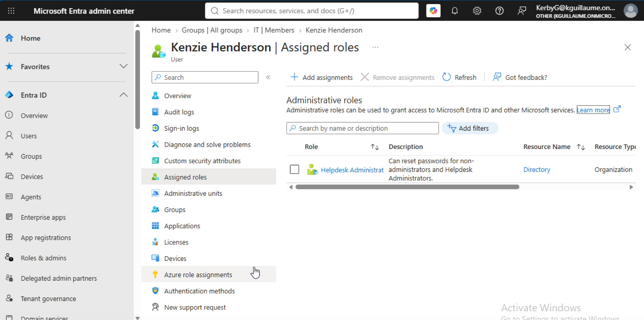644x320 pixels.
Task: Click the Add filters button
Action: [470, 128]
